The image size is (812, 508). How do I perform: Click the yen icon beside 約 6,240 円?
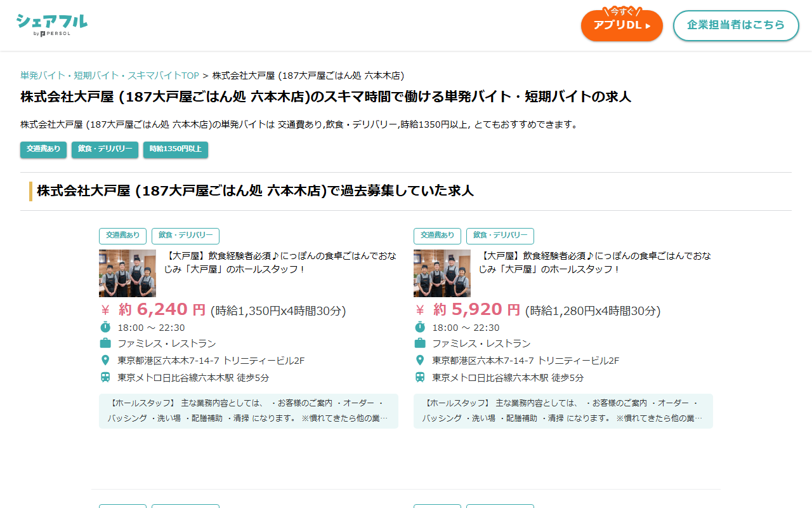(105, 311)
